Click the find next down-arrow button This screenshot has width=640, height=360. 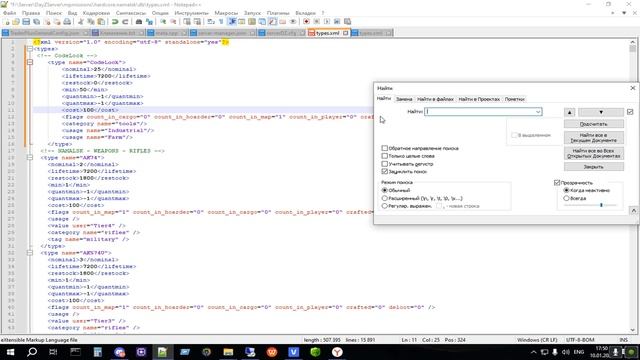coord(601,112)
